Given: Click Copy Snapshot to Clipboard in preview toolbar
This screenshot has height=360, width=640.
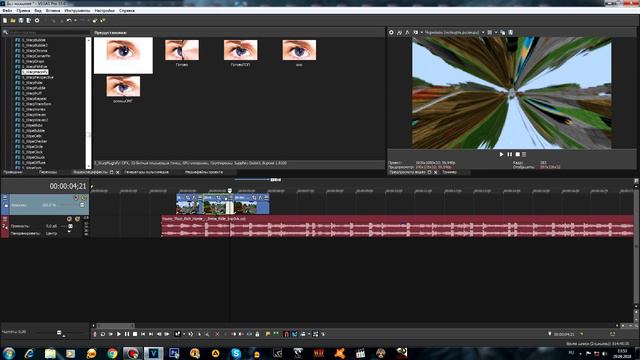Looking at the screenshot, I should [502, 32].
